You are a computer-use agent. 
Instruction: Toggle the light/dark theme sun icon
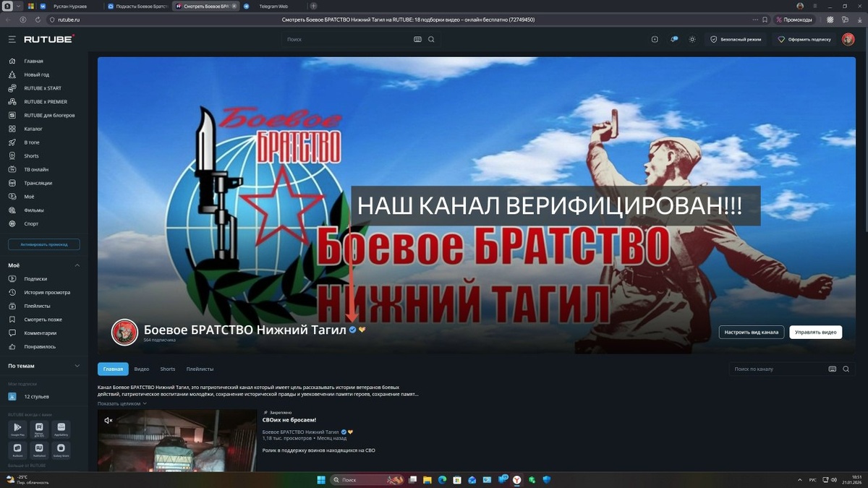click(x=692, y=39)
